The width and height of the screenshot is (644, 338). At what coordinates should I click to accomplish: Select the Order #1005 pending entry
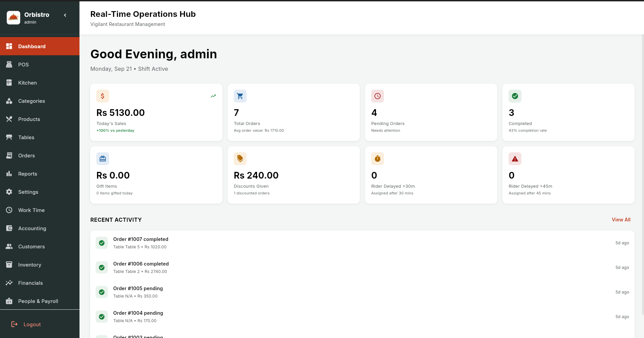[362, 292]
